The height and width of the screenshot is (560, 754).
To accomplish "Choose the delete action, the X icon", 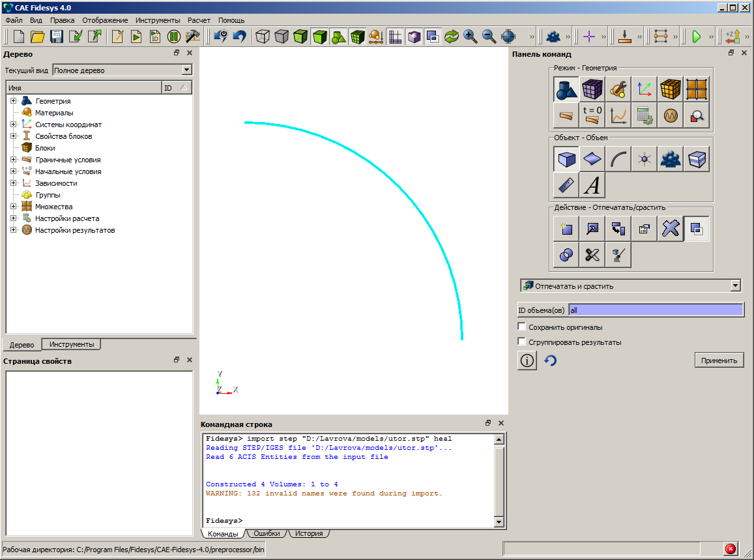I will point(671,229).
